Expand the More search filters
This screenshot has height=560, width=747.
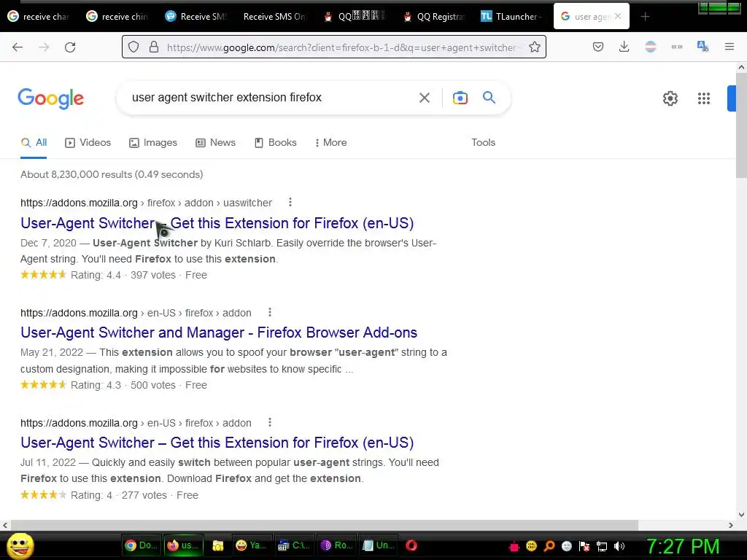click(331, 142)
